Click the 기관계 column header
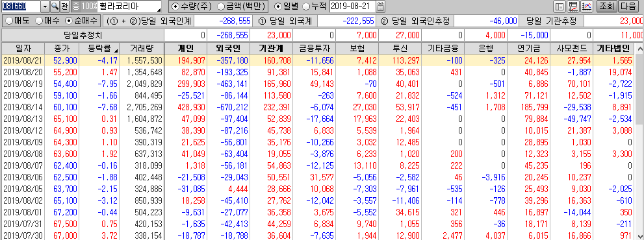The image size is (644, 240). 271,49
